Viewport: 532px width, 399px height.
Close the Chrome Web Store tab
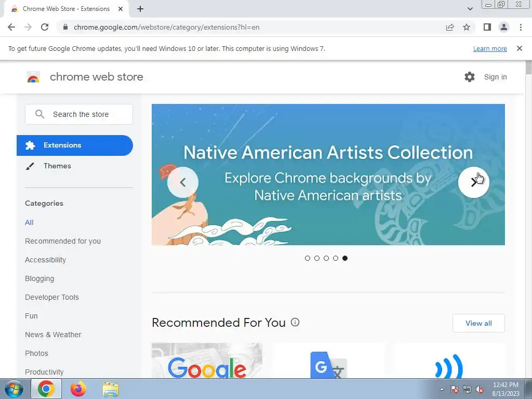tap(121, 9)
